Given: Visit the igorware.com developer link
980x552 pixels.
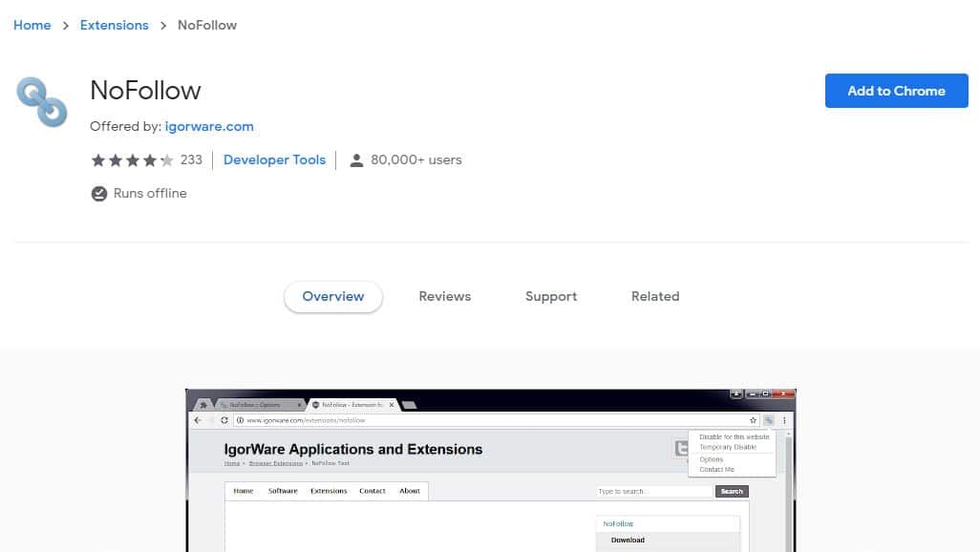Looking at the screenshot, I should pyautogui.click(x=209, y=126).
